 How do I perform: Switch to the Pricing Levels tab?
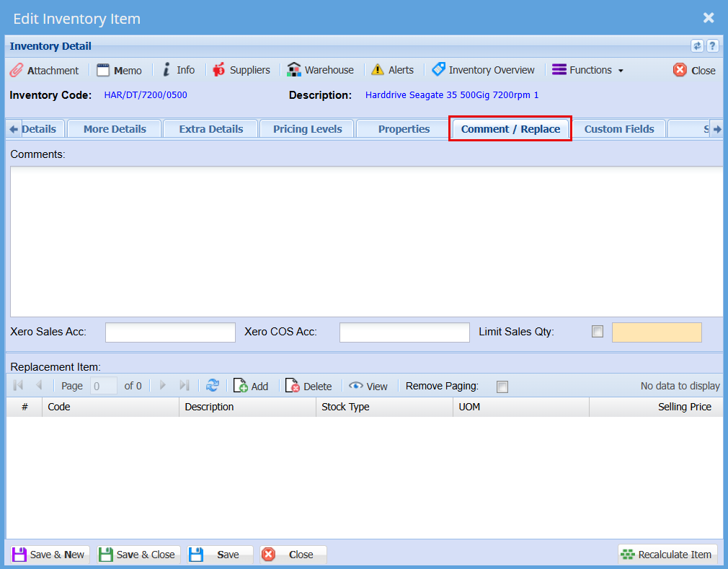tap(307, 129)
